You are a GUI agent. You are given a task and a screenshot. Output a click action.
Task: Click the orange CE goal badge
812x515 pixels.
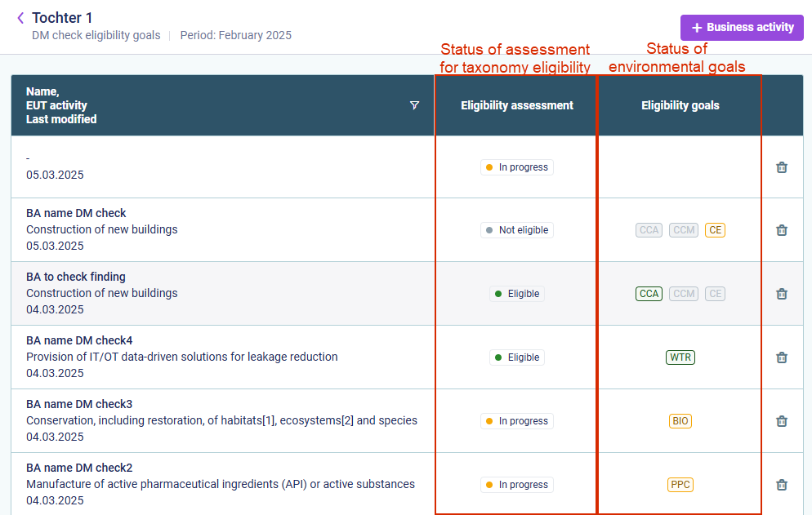[715, 230]
